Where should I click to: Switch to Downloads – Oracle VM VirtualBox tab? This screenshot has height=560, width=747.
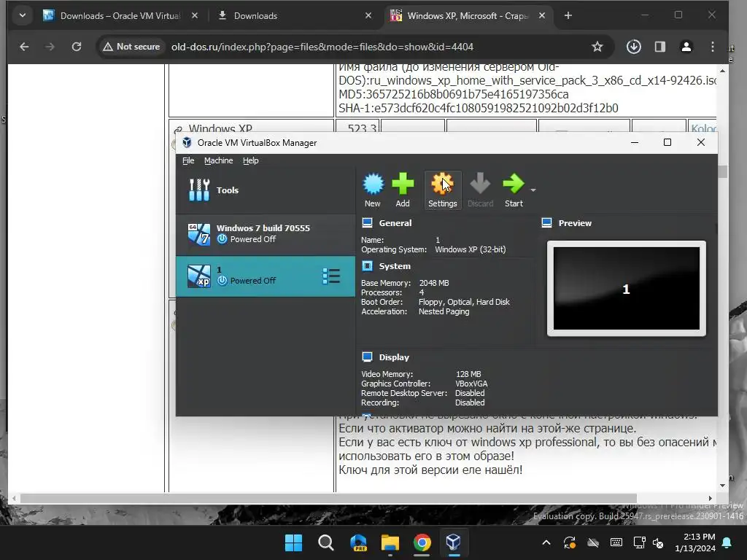pos(120,16)
